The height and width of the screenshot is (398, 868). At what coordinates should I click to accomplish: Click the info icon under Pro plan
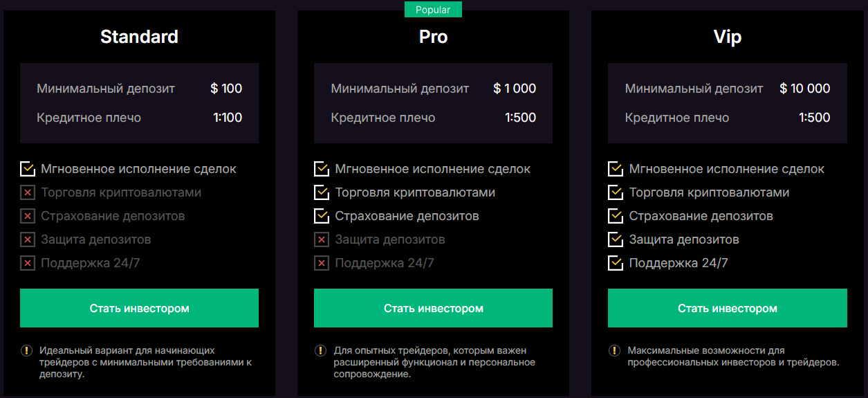(321, 351)
